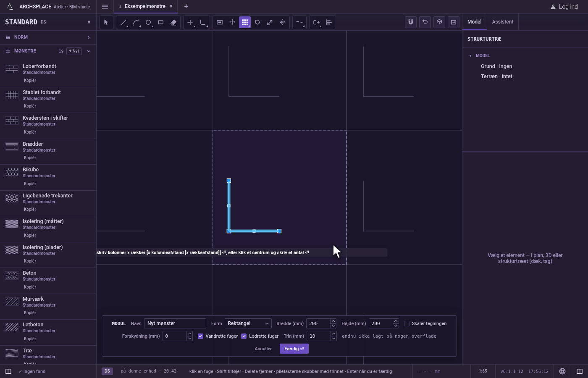Click Log ind
Screen dimensions: 588x378
(564, 7)
